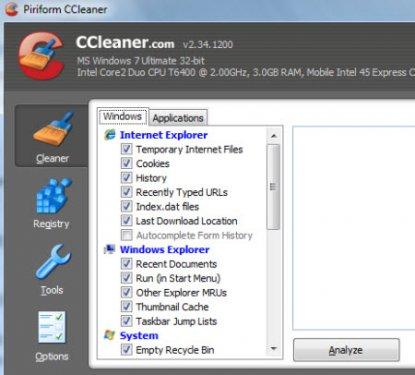Toggle Last Download Location checkbox

coord(126,221)
